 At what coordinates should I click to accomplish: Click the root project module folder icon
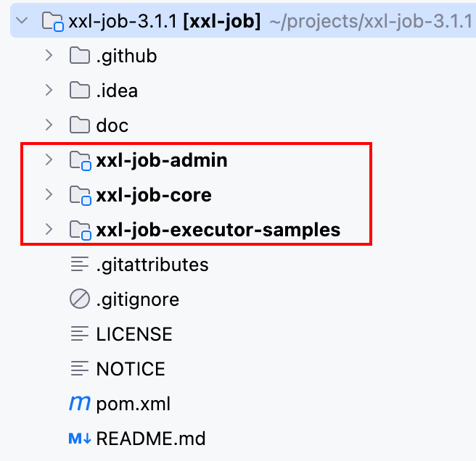point(52,22)
